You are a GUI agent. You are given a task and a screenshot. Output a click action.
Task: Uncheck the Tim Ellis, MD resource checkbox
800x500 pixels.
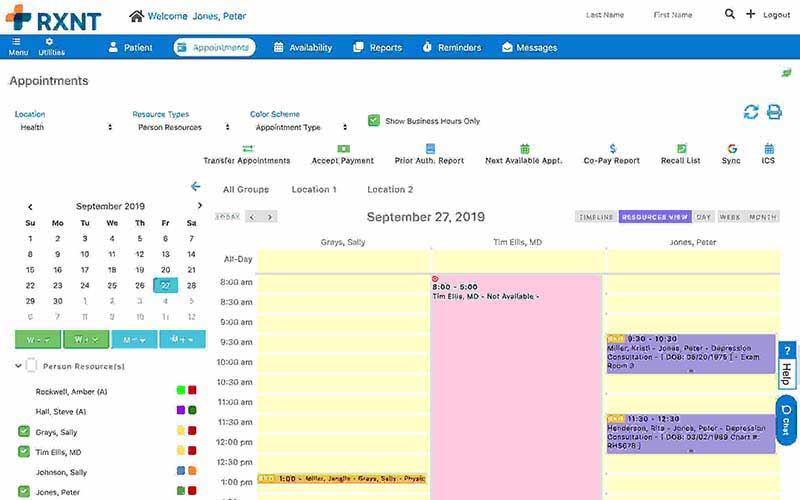pos(24,452)
